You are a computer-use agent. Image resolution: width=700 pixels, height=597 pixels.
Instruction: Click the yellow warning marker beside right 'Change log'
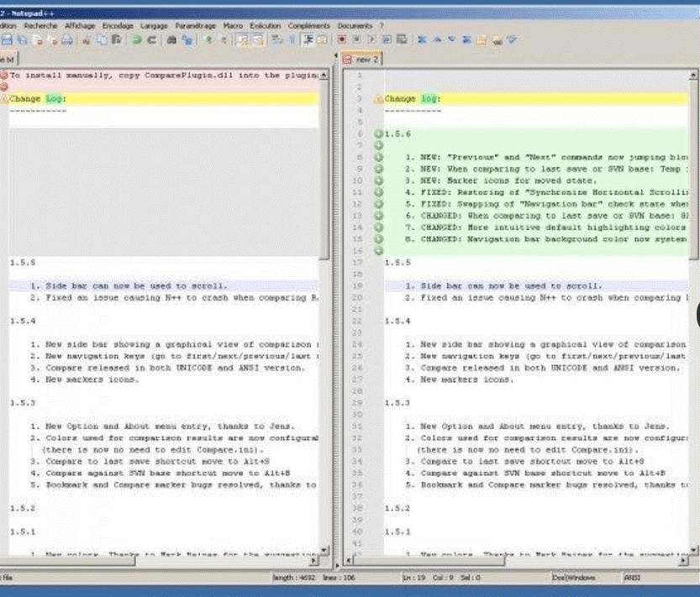pos(379,99)
